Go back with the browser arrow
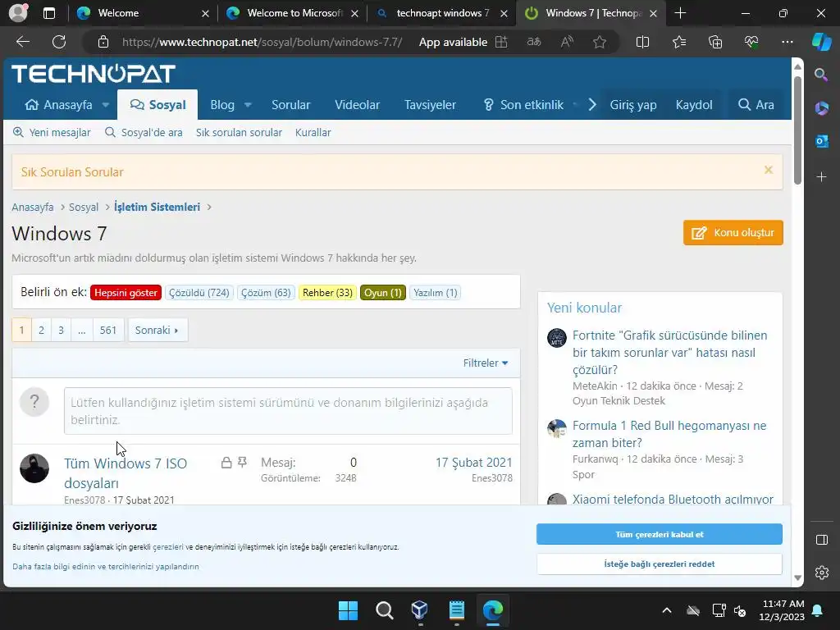840x630 pixels. click(22, 42)
